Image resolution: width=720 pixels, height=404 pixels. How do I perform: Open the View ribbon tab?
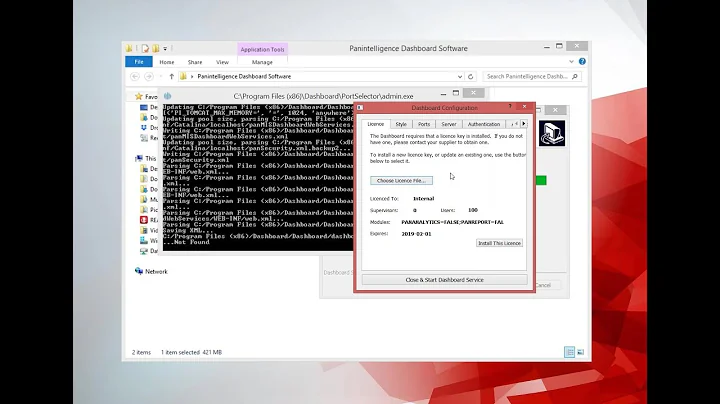click(222, 62)
